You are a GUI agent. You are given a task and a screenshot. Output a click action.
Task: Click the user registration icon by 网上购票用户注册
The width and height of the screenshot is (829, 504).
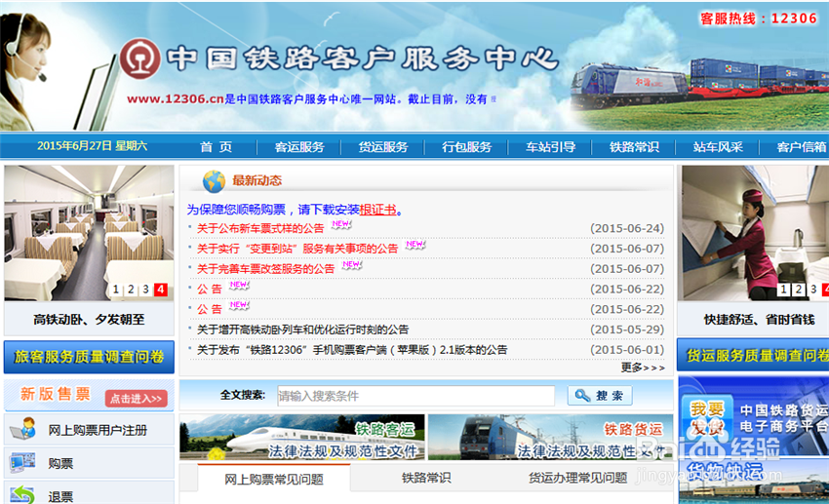pos(22,429)
